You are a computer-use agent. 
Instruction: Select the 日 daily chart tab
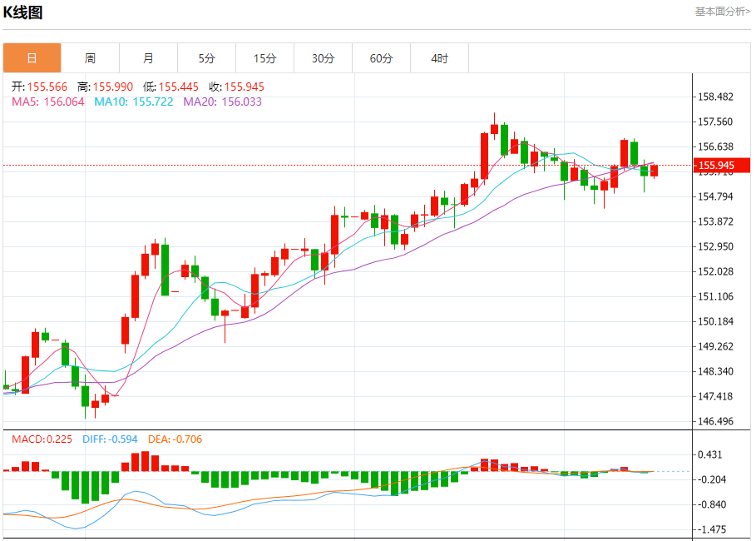point(32,58)
